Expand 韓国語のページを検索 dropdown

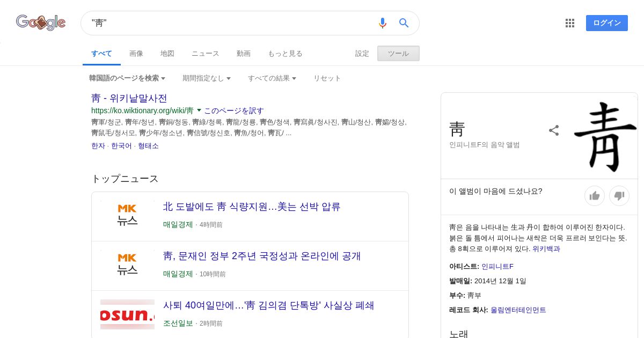(127, 78)
